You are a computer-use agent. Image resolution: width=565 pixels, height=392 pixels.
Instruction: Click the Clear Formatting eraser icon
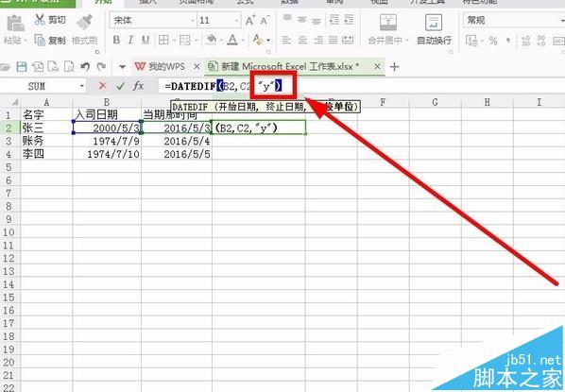pos(258,40)
